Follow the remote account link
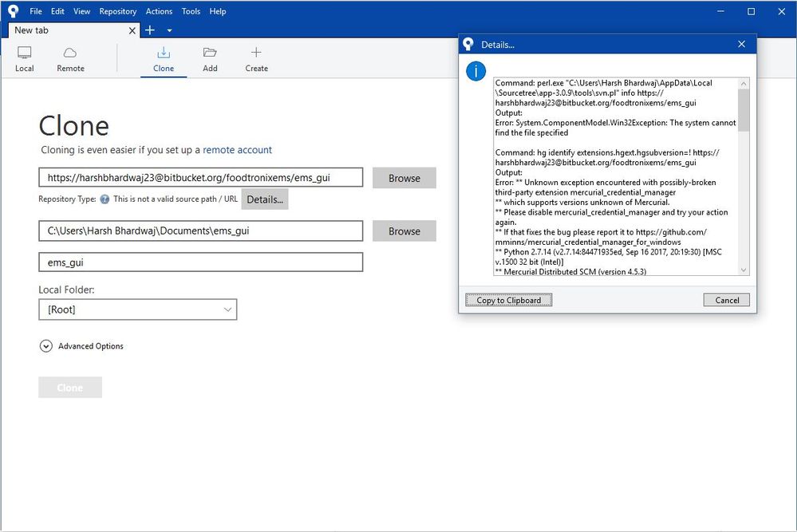Screen dimensions: 797x532 (x=237, y=150)
